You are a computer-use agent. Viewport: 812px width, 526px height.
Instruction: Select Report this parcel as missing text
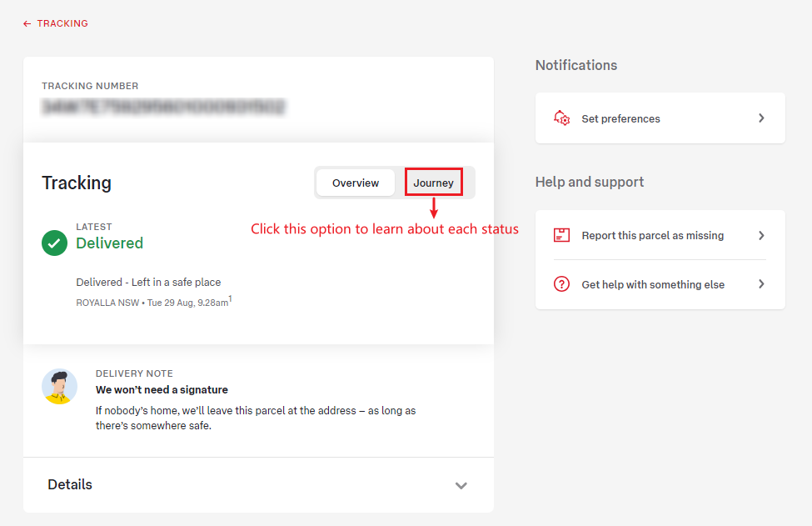[652, 236]
